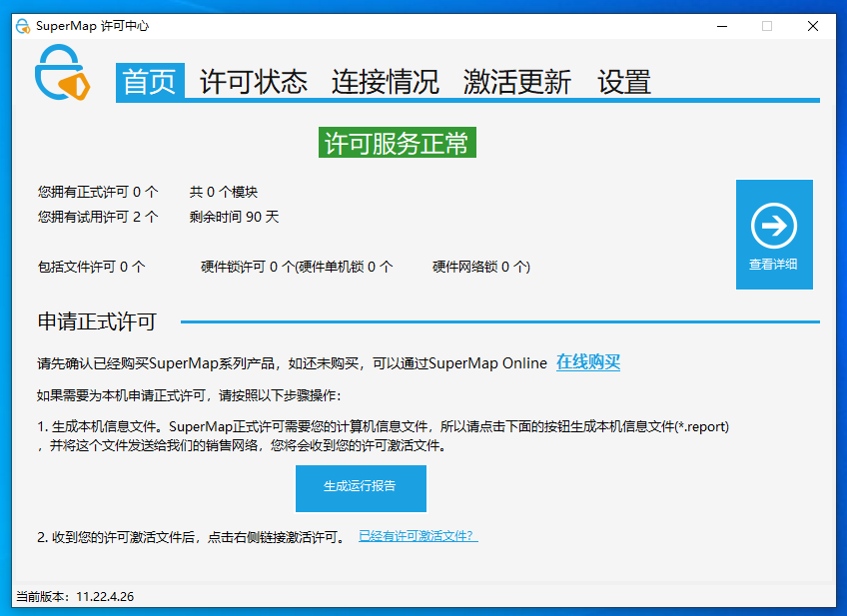Click the text 您拥有正式许可 0 个

click(98, 192)
